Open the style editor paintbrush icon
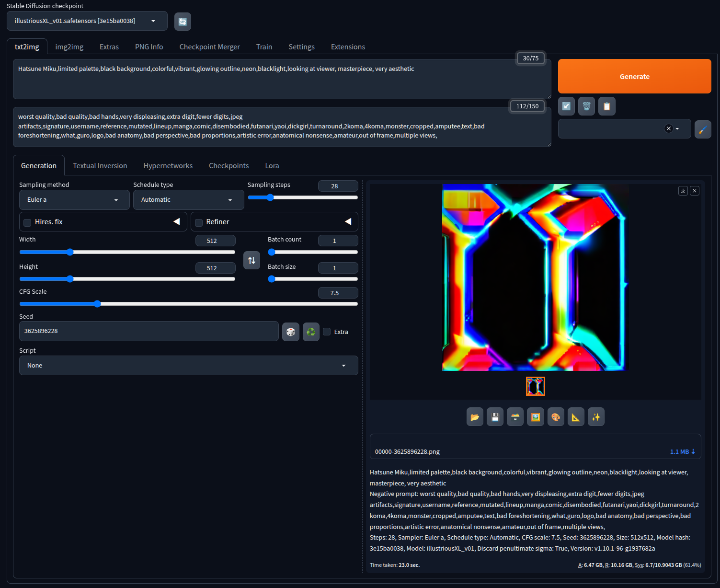The height and width of the screenshot is (588, 720). point(703,129)
